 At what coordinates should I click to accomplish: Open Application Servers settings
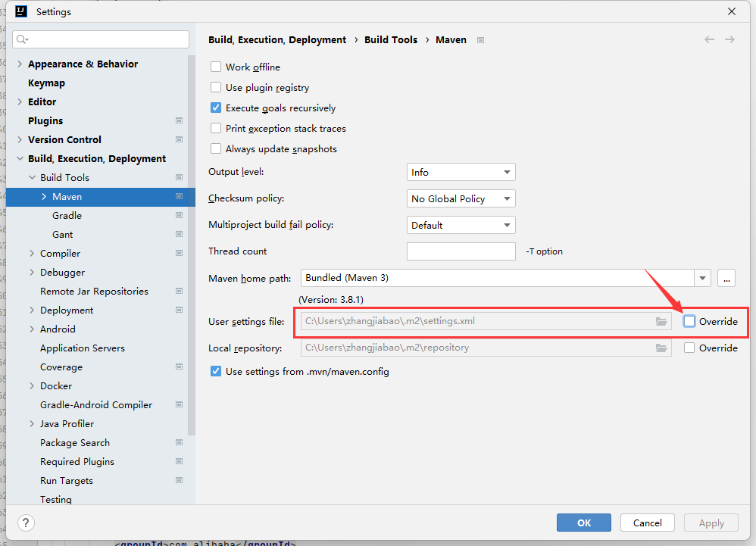point(83,348)
